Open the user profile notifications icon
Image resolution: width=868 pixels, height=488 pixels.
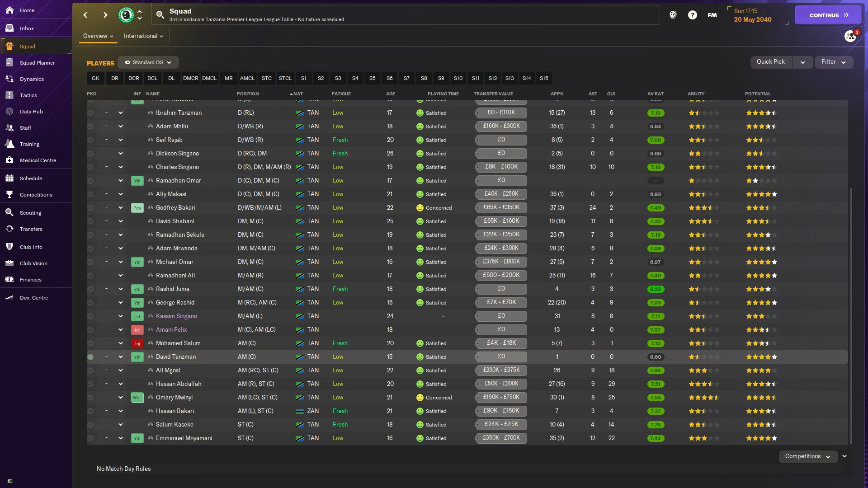pos(850,36)
